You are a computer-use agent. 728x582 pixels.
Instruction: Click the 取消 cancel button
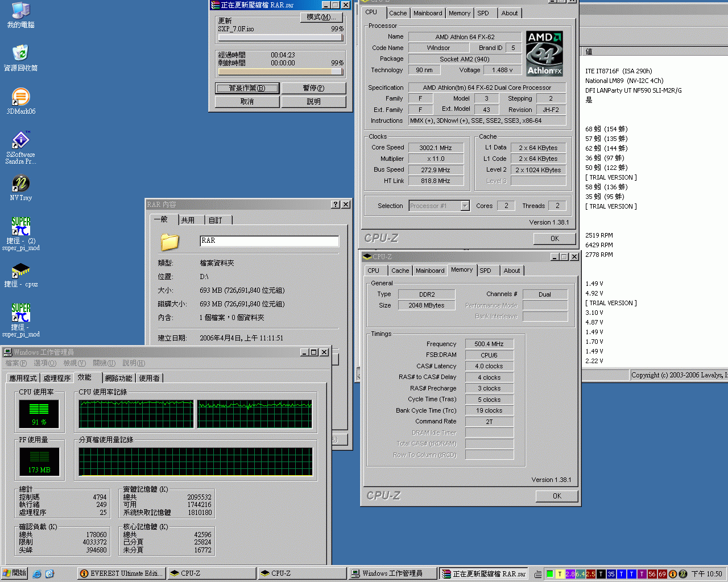[x=247, y=102]
